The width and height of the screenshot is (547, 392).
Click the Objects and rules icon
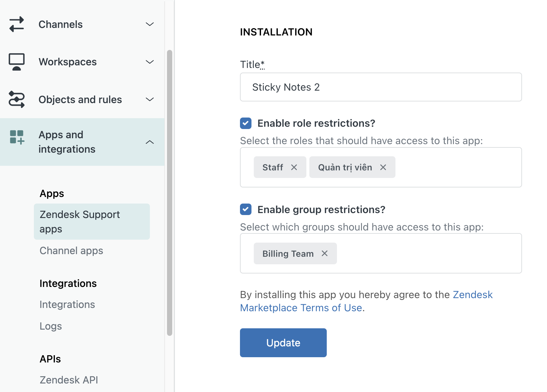(x=17, y=99)
